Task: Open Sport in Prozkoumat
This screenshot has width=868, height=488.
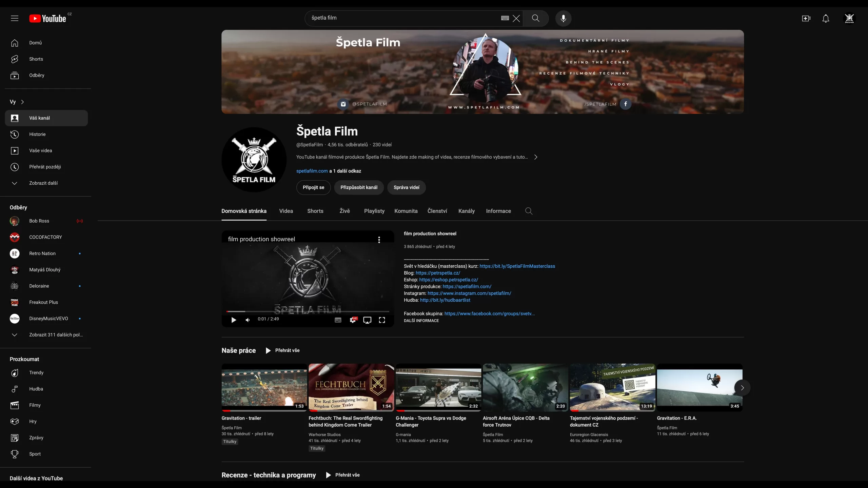Action: (46, 454)
